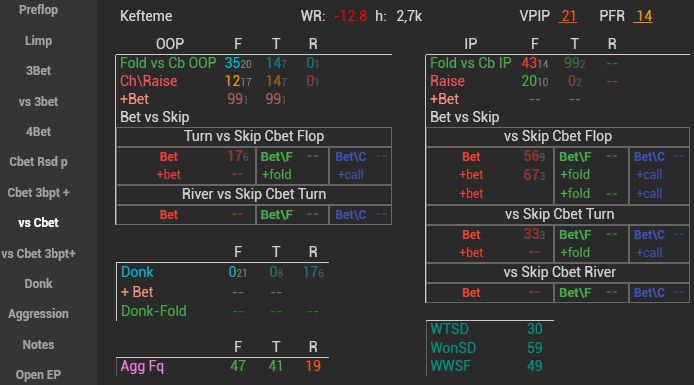Click the hands count 2,7k

pos(409,16)
